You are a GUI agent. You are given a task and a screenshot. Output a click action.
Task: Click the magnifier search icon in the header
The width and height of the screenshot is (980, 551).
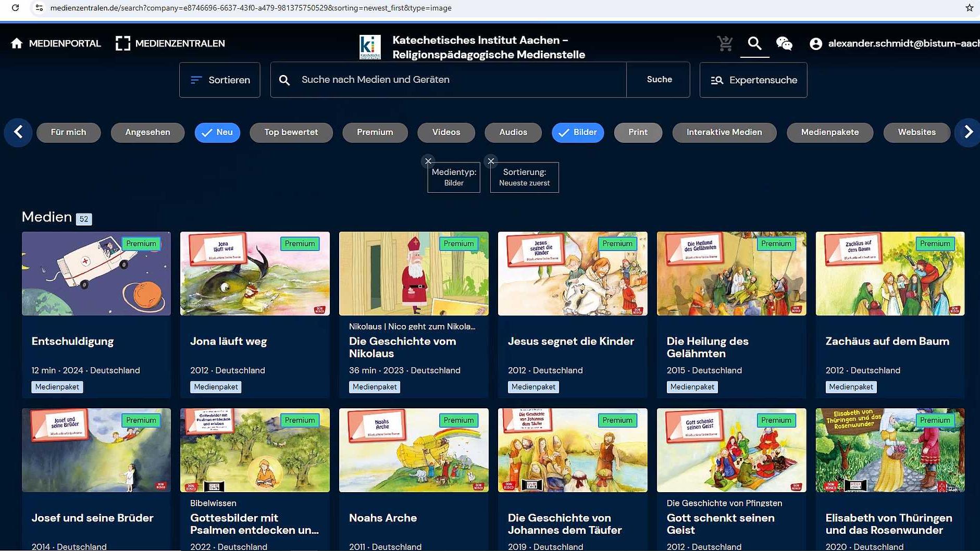(754, 43)
